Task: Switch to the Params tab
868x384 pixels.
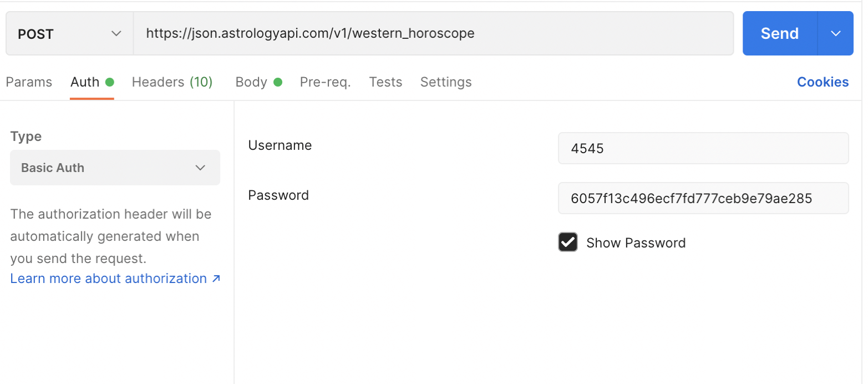Action: [x=29, y=82]
